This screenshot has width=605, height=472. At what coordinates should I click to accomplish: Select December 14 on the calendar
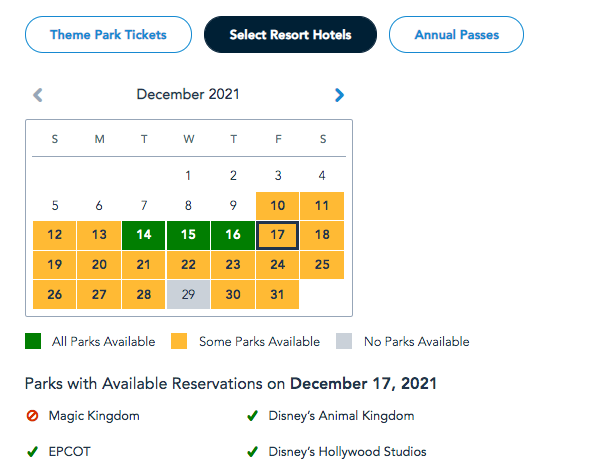144,235
